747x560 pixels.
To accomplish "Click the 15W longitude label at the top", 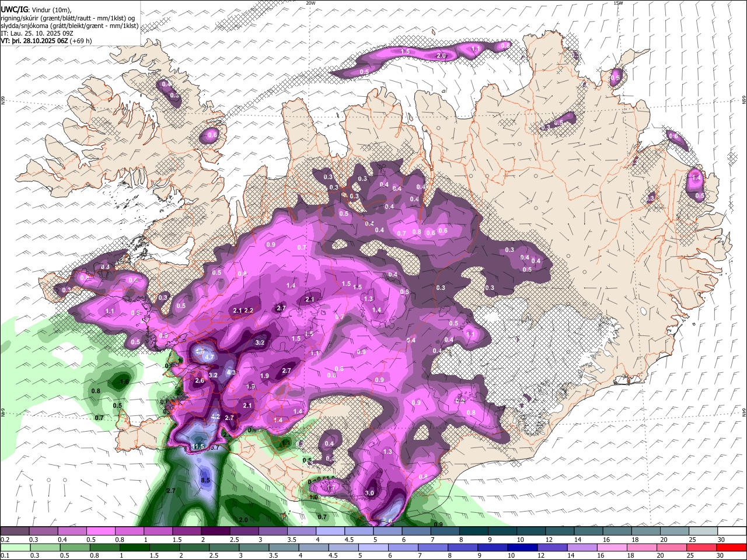I will tap(618, 3).
